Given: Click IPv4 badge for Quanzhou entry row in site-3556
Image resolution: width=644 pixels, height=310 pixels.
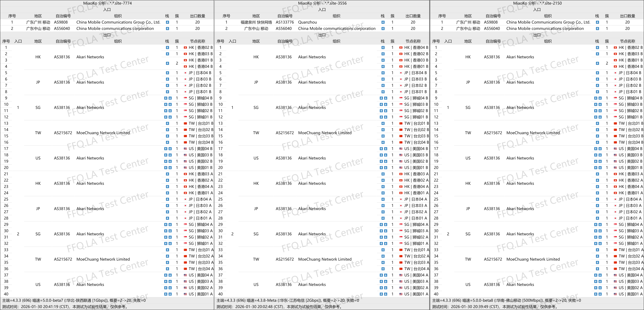Looking at the screenshot, I should pyautogui.click(x=383, y=22).
